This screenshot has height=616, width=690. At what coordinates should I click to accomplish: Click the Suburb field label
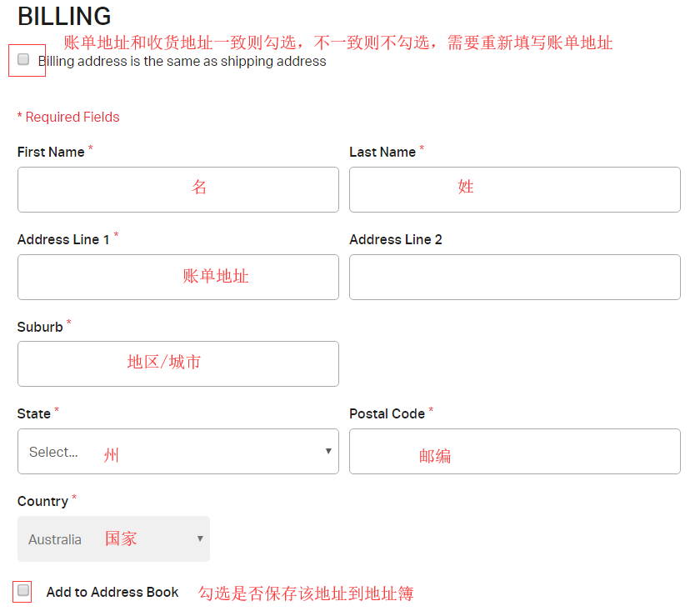40,327
